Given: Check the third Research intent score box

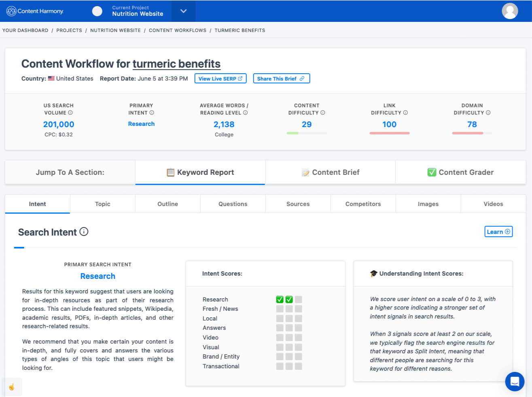Looking at the screenshot, I should [x=298, y=299].
